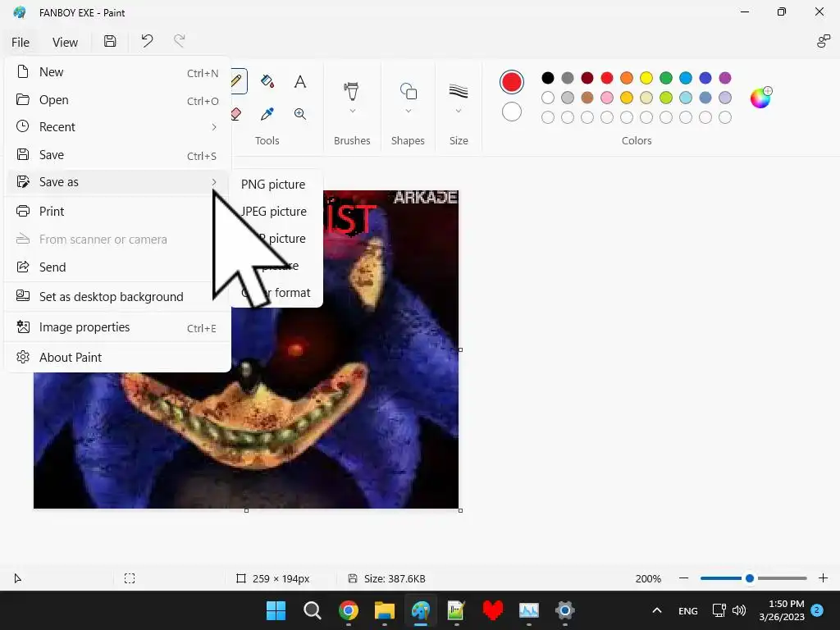Expand the Recent files submenu arrow
The height and width of the screenshot is (630, 840).
[214, 127]
